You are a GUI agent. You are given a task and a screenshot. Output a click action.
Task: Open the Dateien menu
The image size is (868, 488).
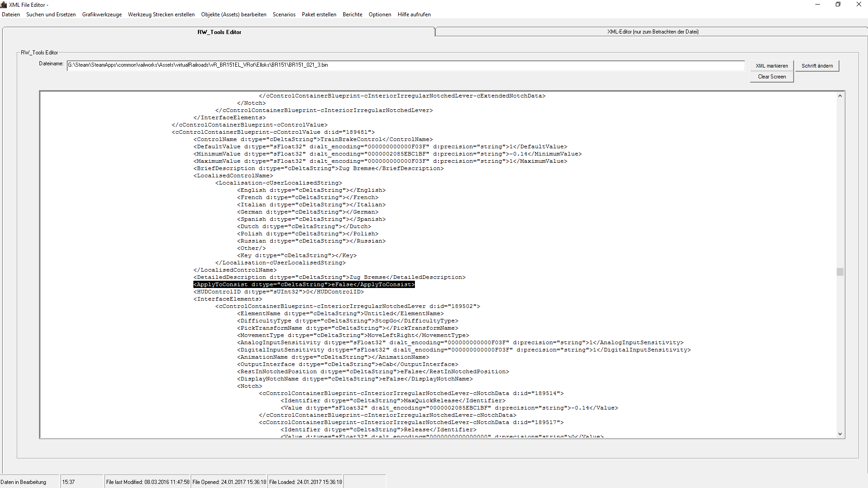[11, 15]
